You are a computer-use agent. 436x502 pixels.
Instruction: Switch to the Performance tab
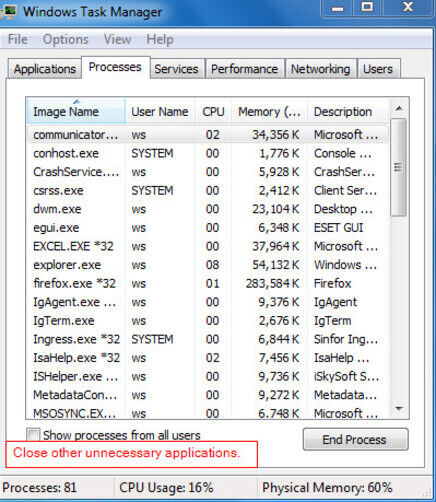(x=245, y=69)
